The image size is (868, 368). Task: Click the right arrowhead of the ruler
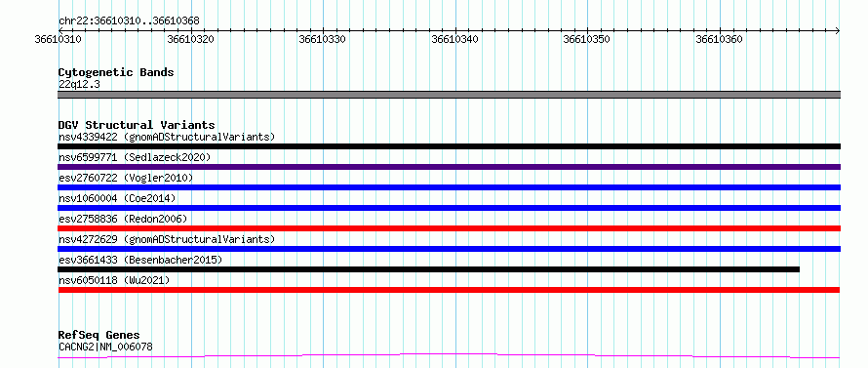(837, 30)
